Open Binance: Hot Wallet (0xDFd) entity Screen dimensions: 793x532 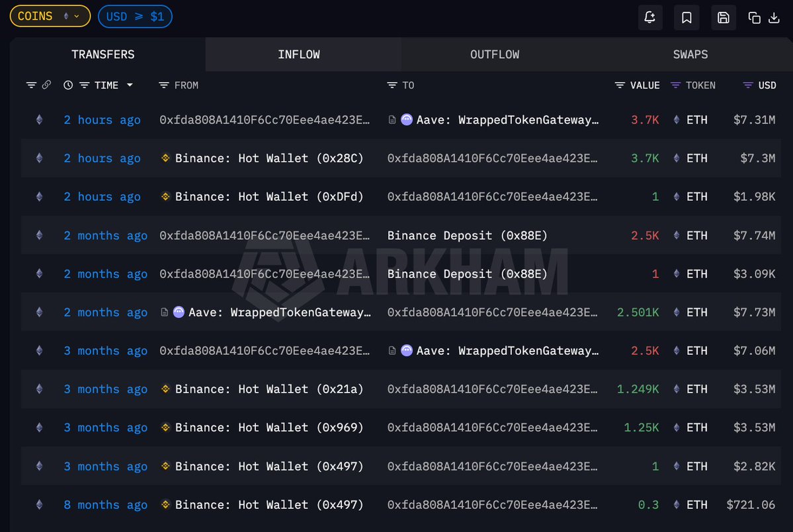pyautogui.click(x=269, y=196)
